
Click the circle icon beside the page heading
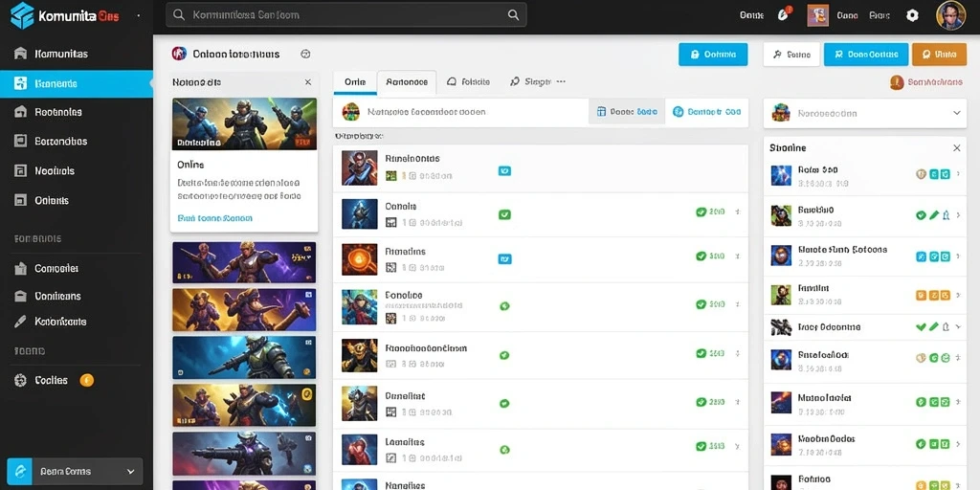pos(305,54)
